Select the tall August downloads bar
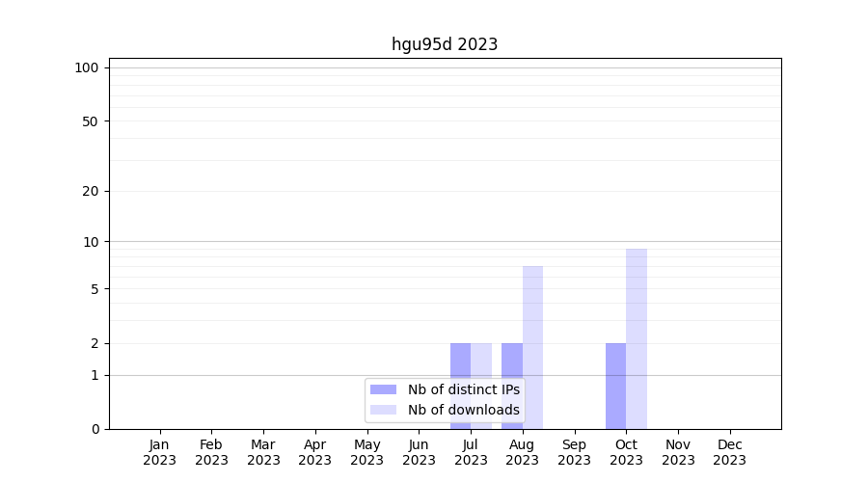The width and height of the screenshot is (868, 482). click(532, 347)
